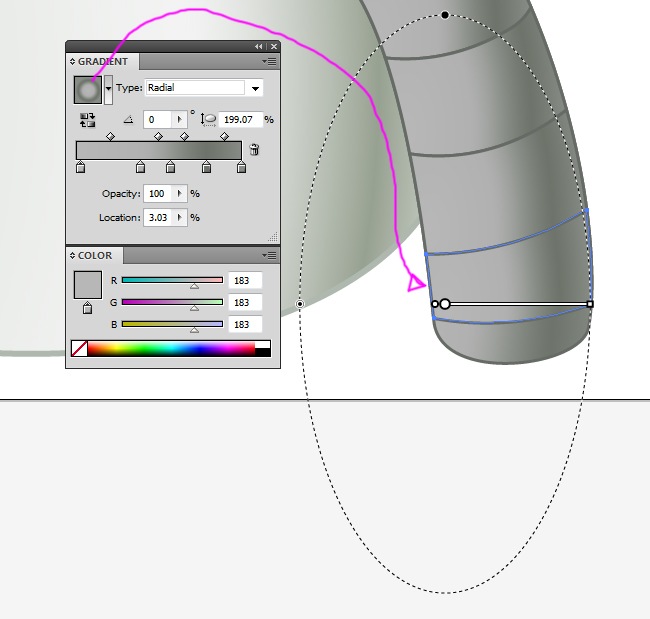Cycle Gradient panel display with the tab arrows
Screen dimensions: 650x619
(73, 62)
